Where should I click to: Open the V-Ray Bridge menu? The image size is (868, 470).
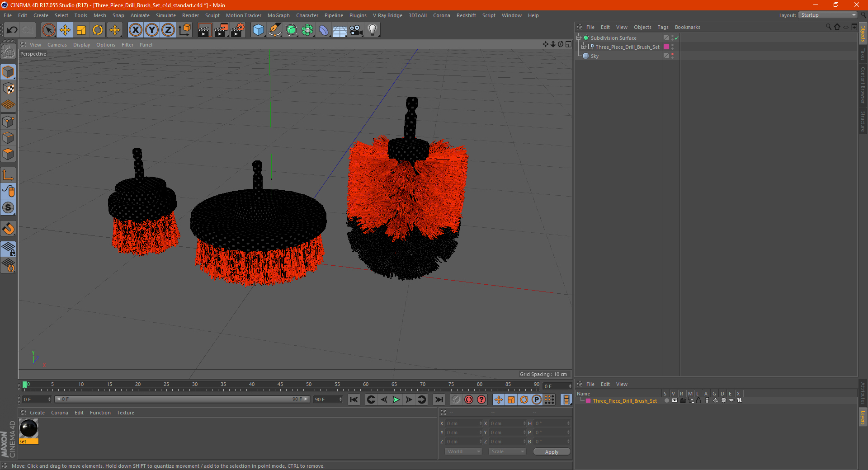pos(387,15)
